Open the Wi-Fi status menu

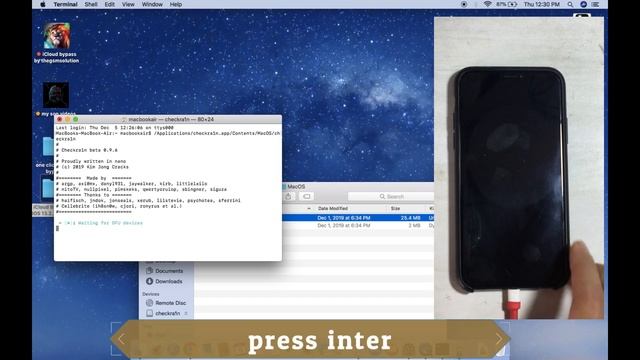click(487, 4)
